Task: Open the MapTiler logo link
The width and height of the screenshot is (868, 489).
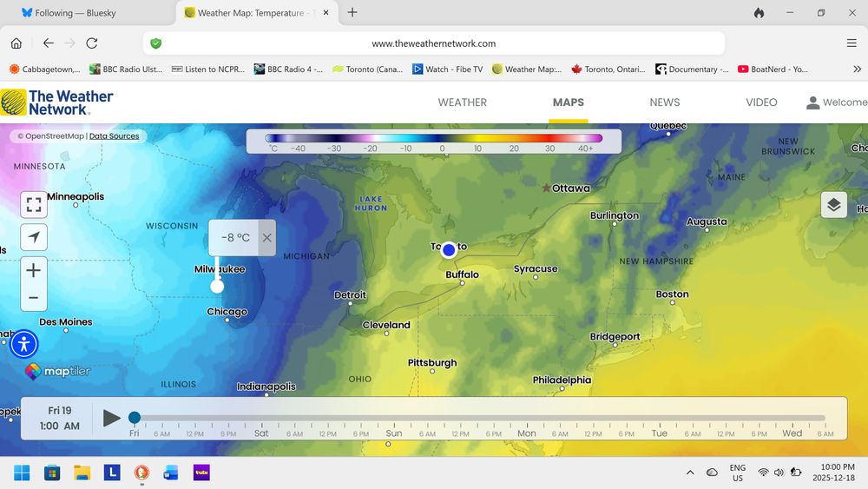Action: 57,371
